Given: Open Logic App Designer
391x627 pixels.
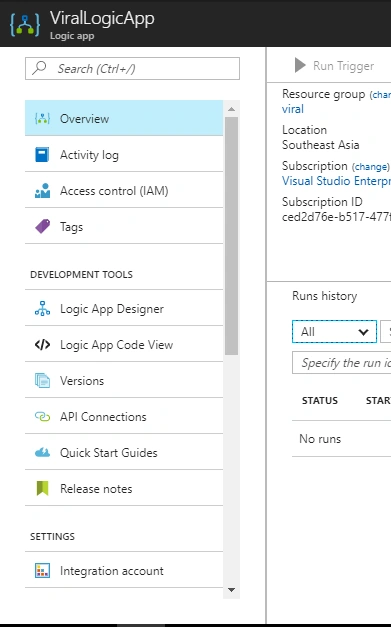Looking at the screenshot, I should click(124, 308).
